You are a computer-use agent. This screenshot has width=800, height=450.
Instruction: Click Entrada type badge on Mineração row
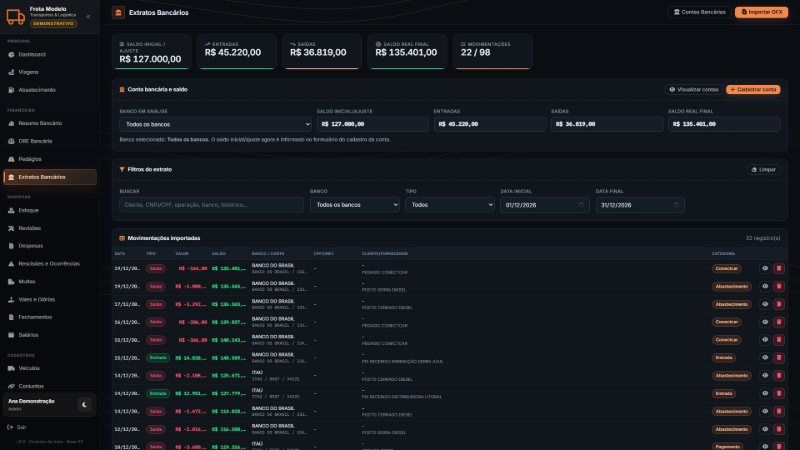158,358
